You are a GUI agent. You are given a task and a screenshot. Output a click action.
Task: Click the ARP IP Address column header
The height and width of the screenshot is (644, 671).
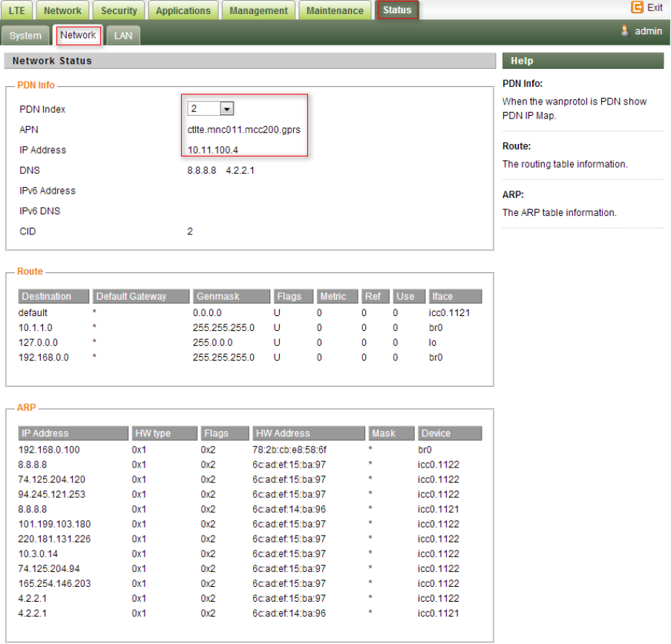73,433
